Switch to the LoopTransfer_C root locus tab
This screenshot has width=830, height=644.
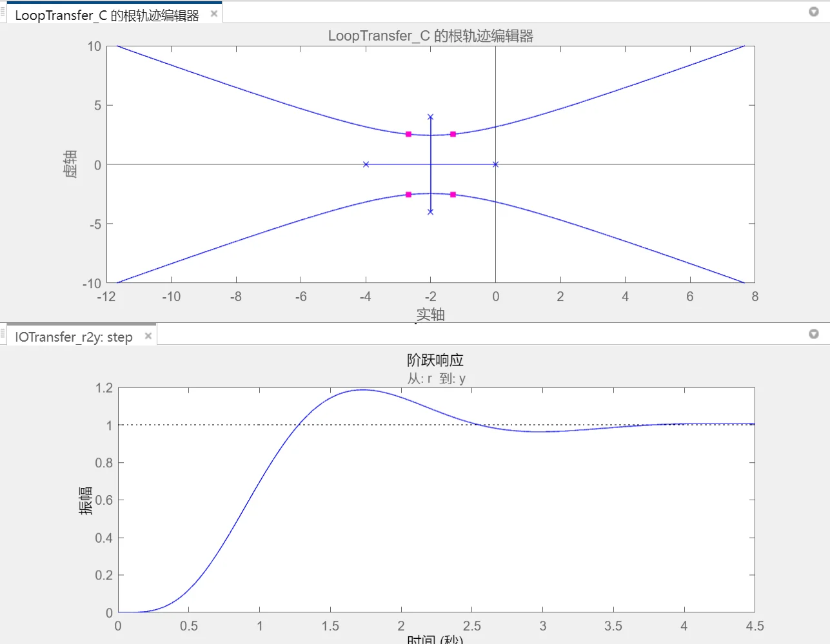(x=106, y=15)
